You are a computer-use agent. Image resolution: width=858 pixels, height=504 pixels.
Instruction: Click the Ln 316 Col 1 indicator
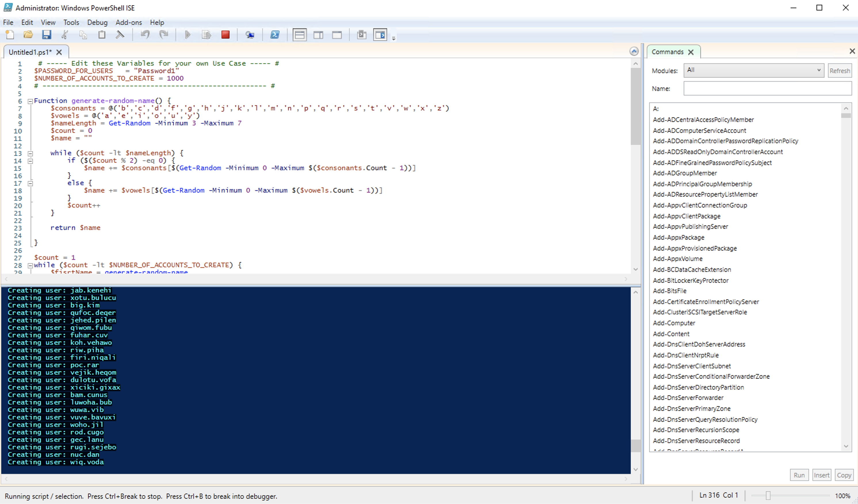click(x=719, y=495)
